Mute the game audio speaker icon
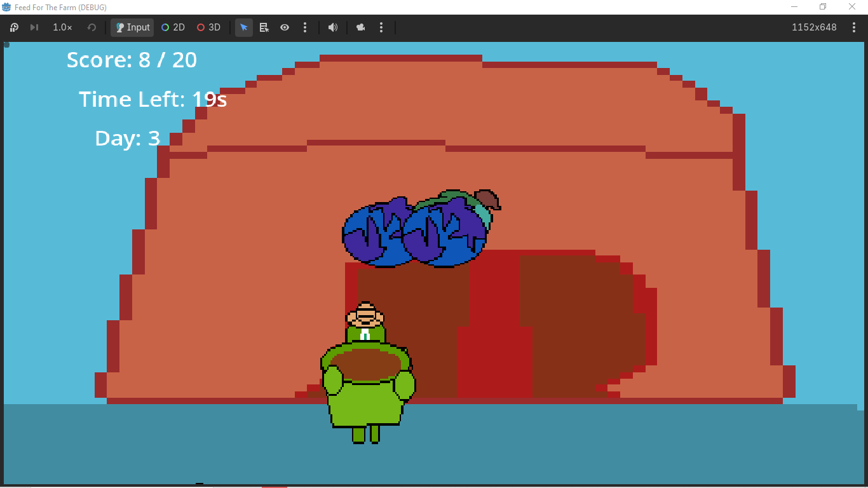The image size is (868, 488). (x=332, y=27)
